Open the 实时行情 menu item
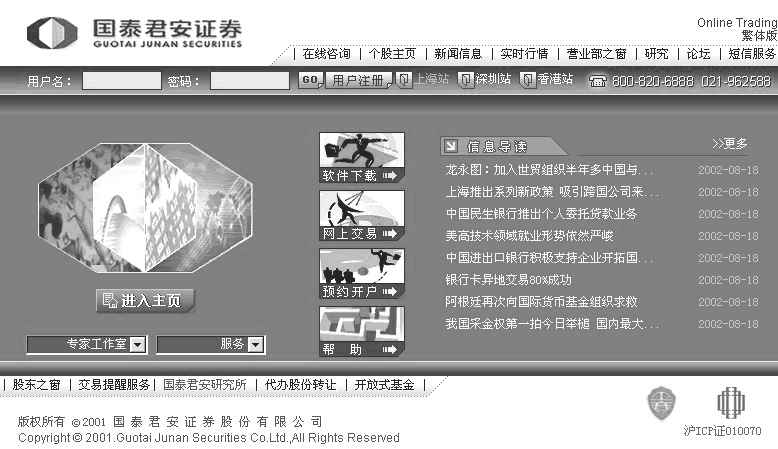Image resolution: width=778 pixels, height=449 pixels. coord(524,54)
